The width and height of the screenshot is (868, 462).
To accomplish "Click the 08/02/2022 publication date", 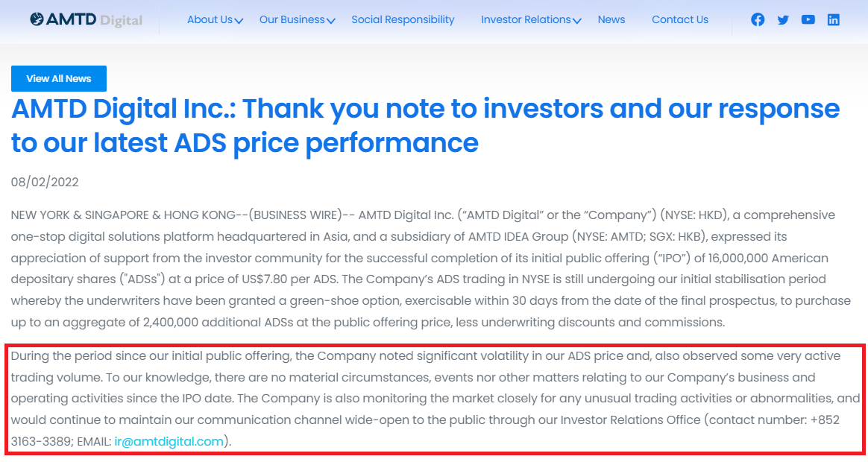I will click(x=45, y=183).
